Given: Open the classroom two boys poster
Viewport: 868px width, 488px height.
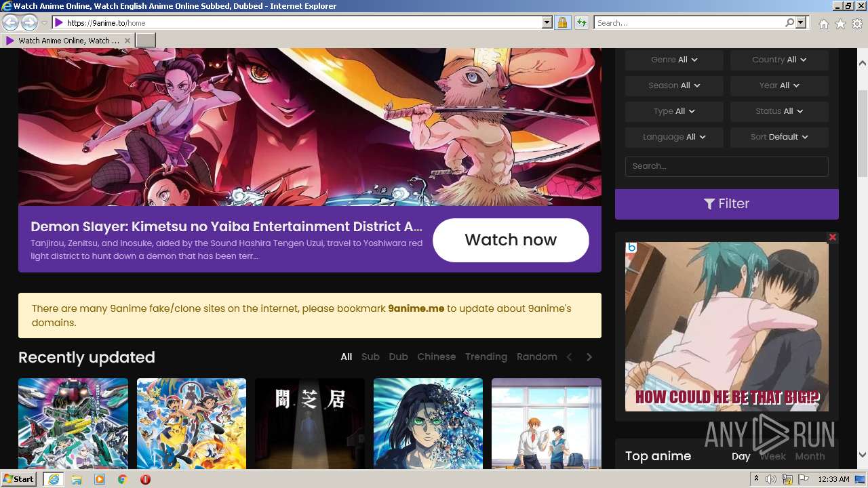Looking at the screenshot, I should tap(547, 424).
